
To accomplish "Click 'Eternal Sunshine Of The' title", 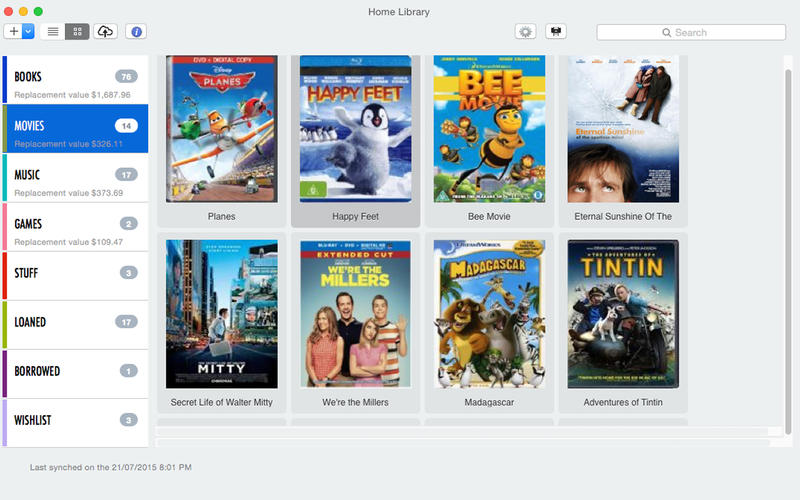I will click(x=623, y=216).
